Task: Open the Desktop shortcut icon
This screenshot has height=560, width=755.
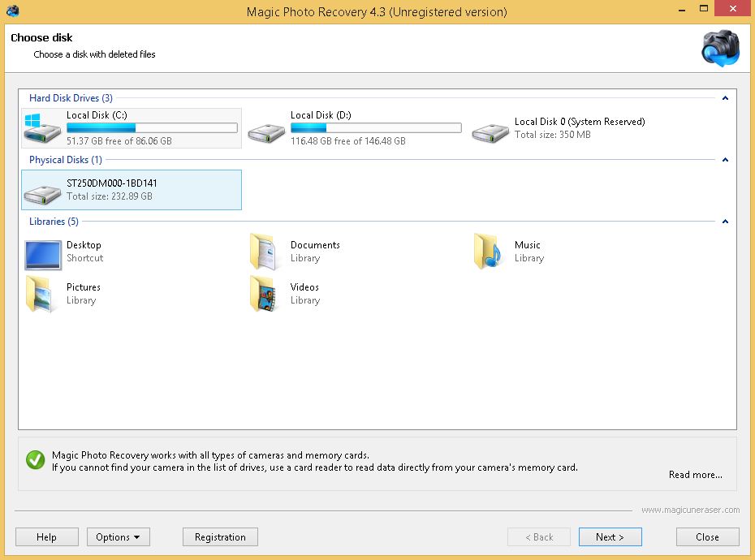Action: click(43, 255)
